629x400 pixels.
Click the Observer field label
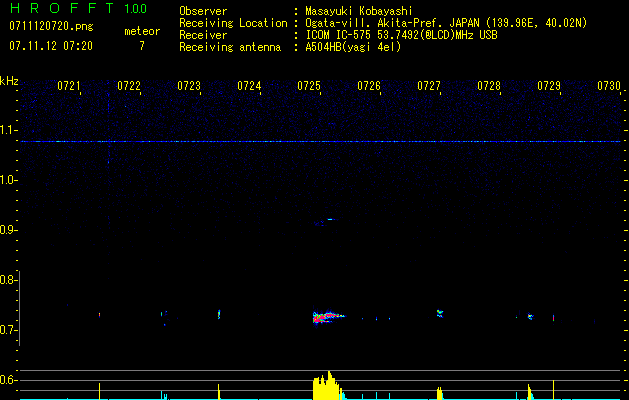click(203, 11)
